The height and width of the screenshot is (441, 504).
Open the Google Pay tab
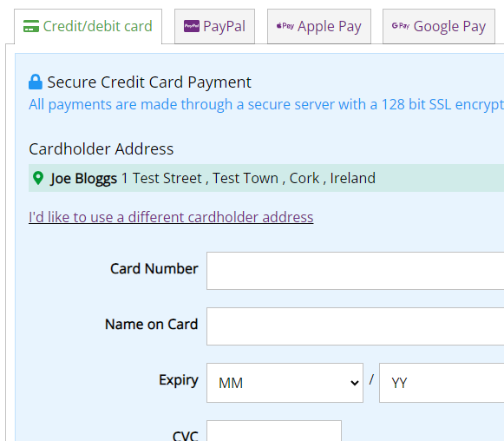tap(439, 26)
